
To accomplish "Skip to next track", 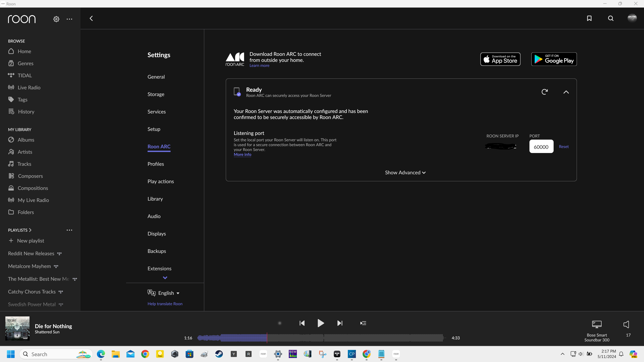I will [340, 323].
